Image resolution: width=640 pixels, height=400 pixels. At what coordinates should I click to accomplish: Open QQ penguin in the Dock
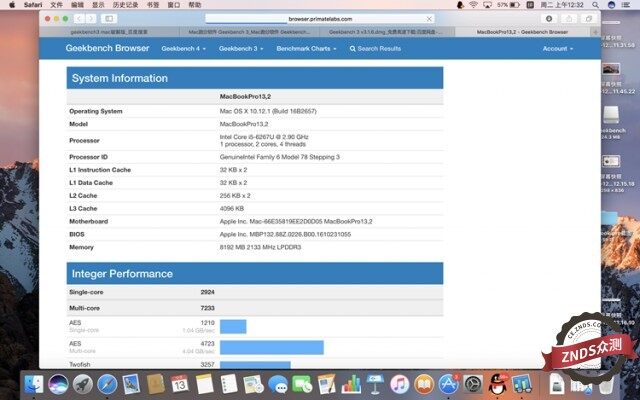[x=498, y=384]
